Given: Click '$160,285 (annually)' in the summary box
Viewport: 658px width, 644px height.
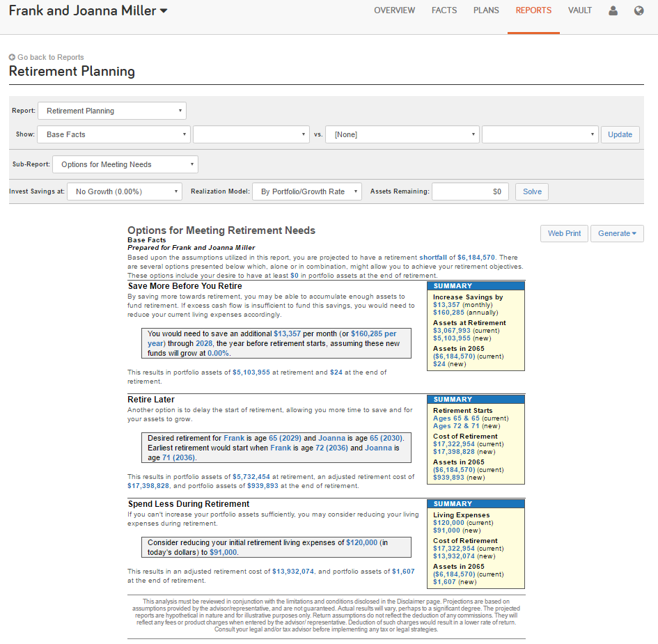Looking at the screenshot, I should coord(465,313).
